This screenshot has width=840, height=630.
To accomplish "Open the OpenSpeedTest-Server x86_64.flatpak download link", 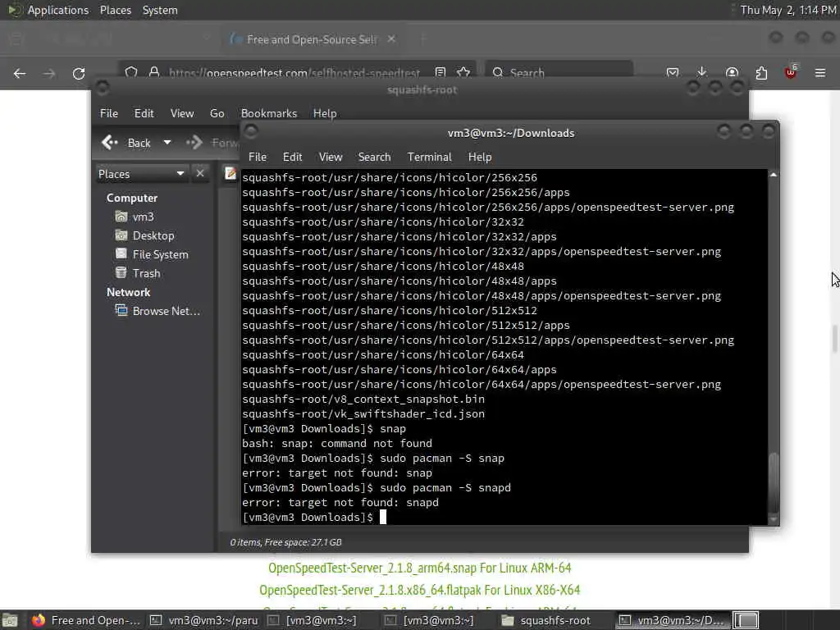I will (419, 591).
